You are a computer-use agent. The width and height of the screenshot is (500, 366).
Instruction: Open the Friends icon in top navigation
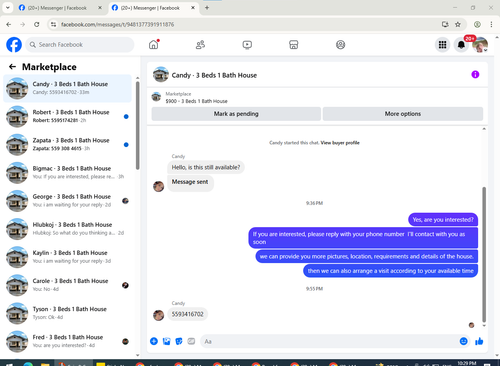[x=200, y=45]
